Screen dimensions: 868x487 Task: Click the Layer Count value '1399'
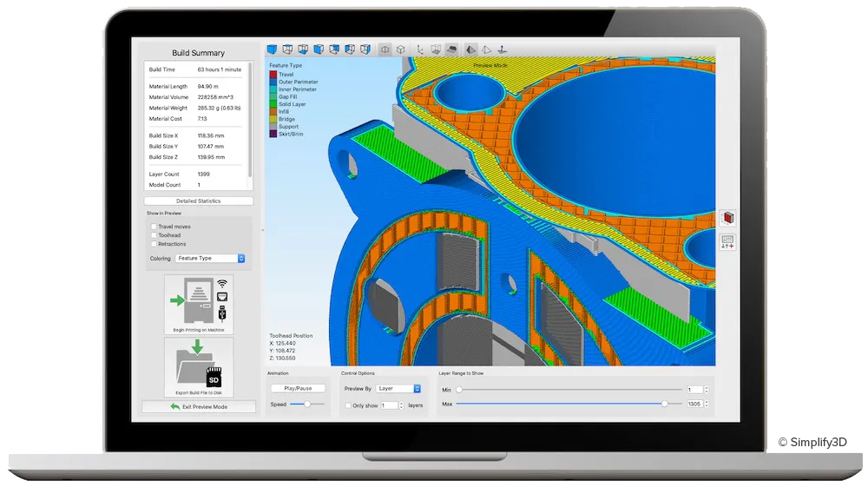tap(204, 174)
